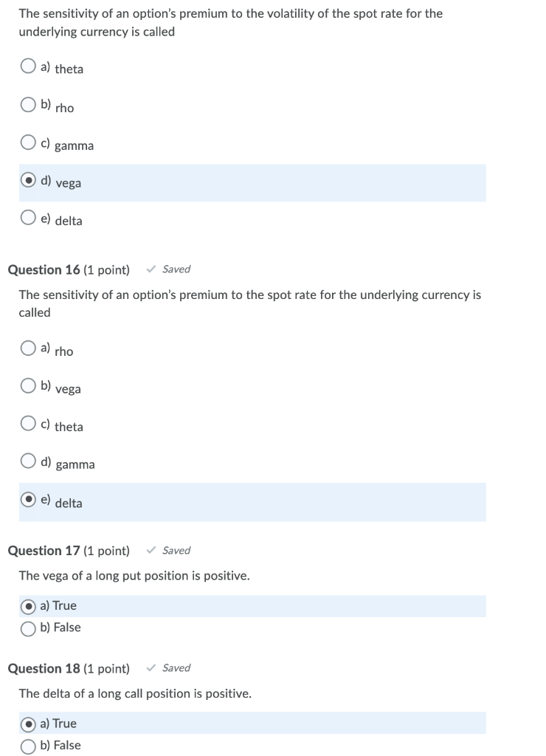
Task: Select True for Question 17
Action: pyautogui.click(x=27, y=605)
